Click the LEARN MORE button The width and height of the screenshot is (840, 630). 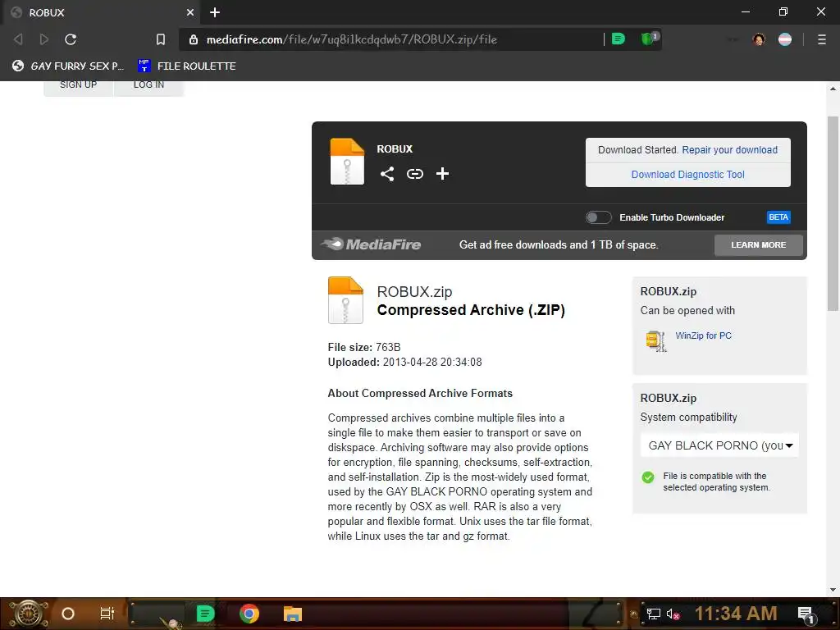click(758, 244)
